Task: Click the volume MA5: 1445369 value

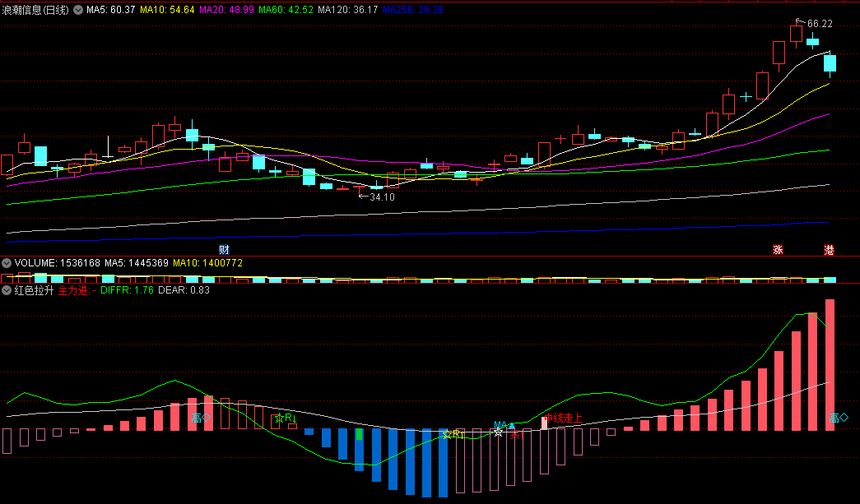Action: pyautogui.click(x=137, y=263)
